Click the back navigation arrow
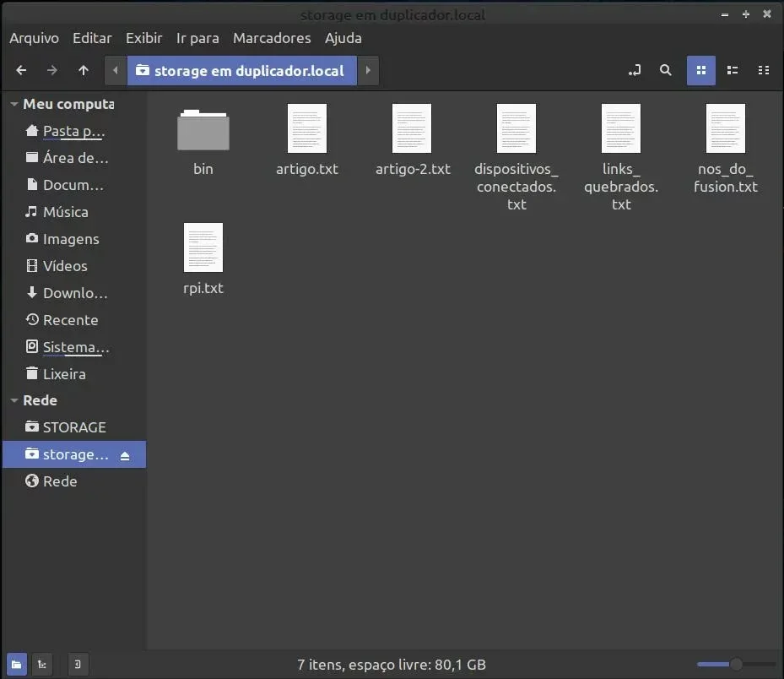Image resolution: width=784 pixels, height=679 pixels. pos(22,71)
